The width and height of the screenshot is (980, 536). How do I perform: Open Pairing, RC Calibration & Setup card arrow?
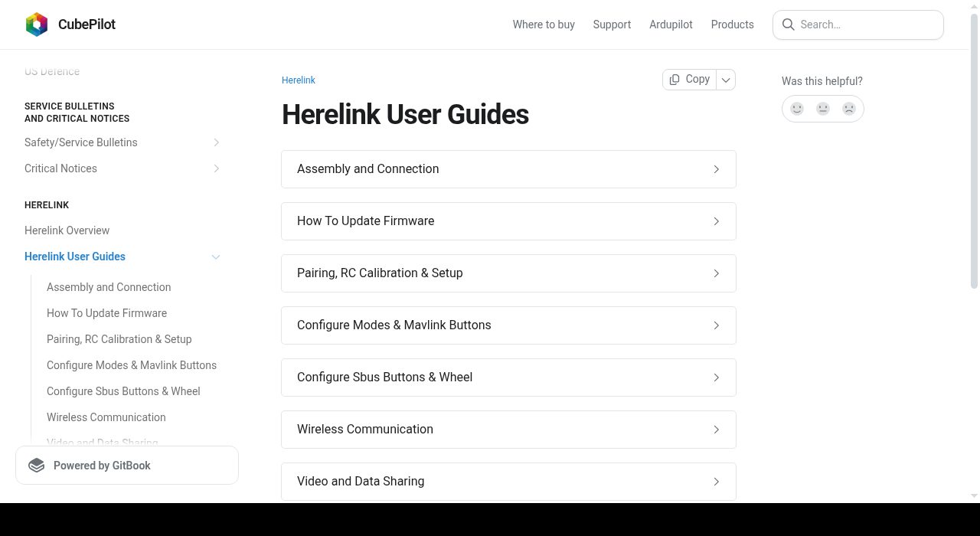pyautogui.click(x=717, y=273)
